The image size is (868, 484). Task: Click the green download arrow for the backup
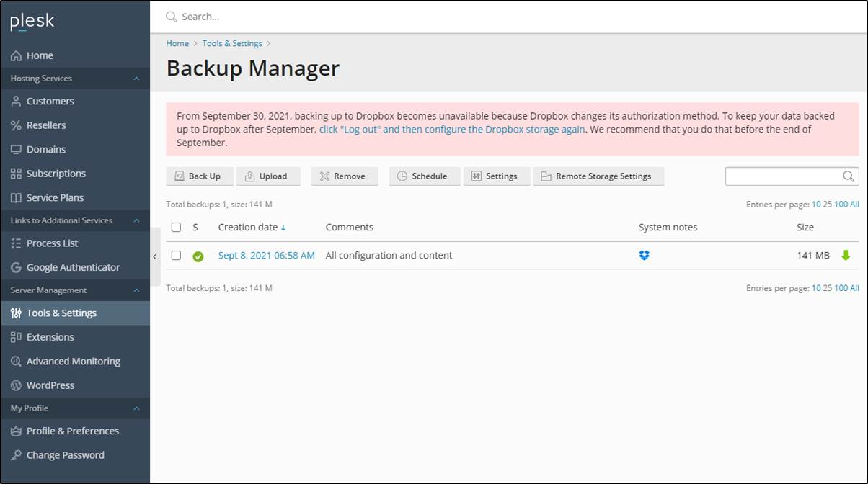click(x=846, y=255)
